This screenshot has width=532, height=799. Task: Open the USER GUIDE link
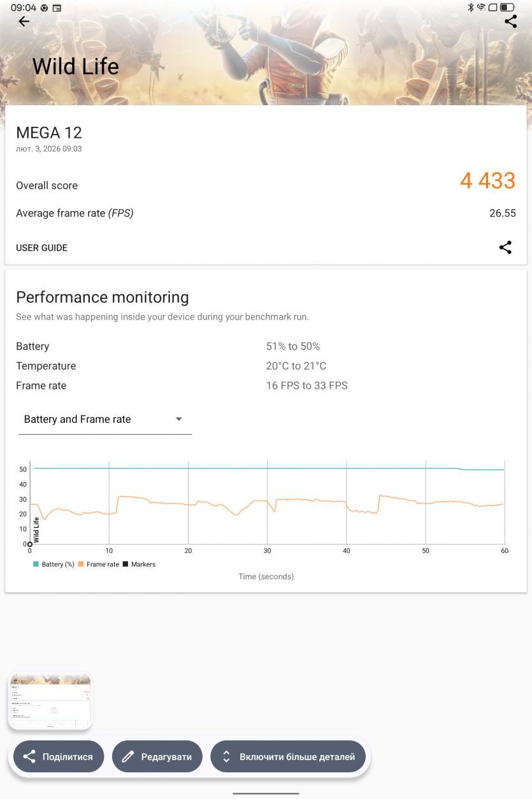point(42,248)
